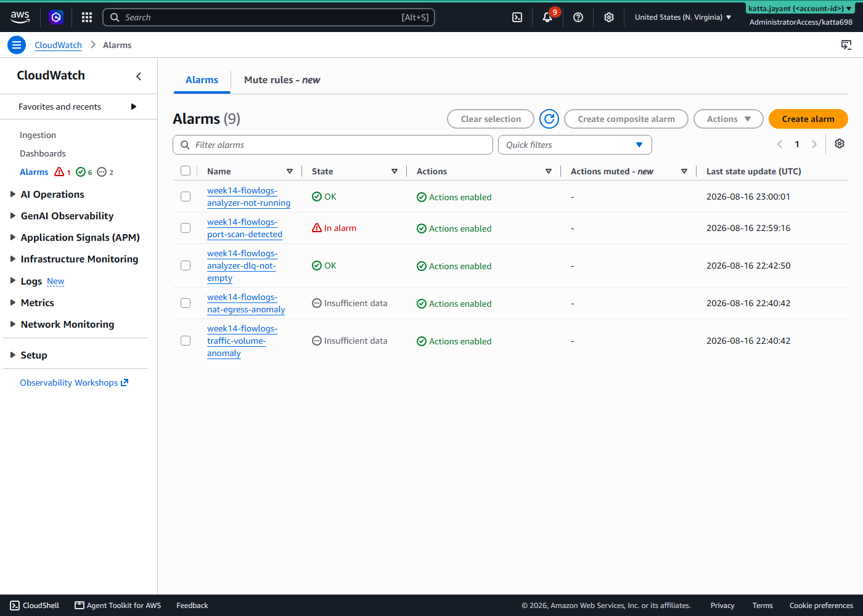
Task: Check the nat-egress-anomaly alarm row
Action: [186, 303]
